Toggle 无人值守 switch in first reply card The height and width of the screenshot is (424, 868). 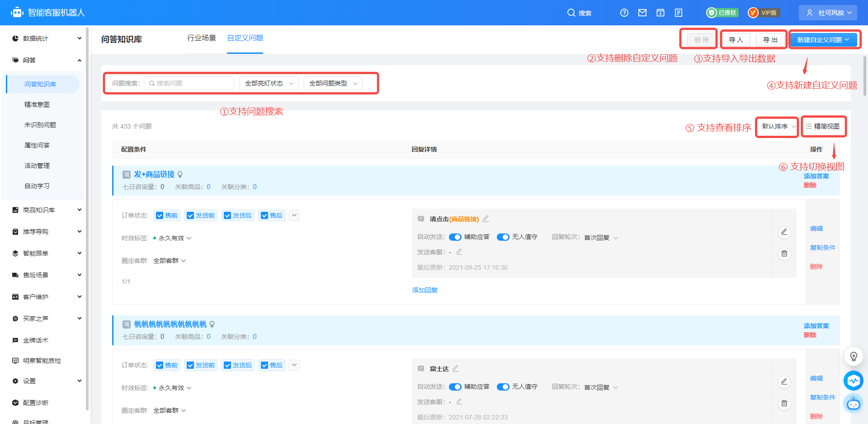coord(503,237)
